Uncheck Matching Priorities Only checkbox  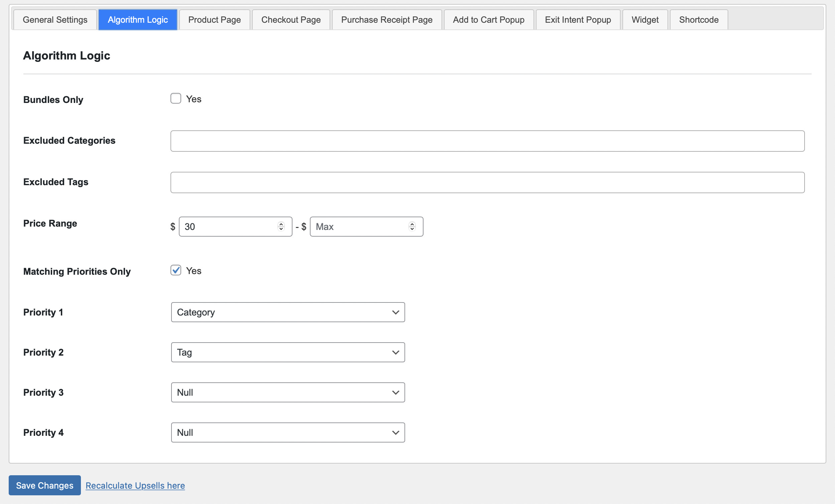point(175,270)
